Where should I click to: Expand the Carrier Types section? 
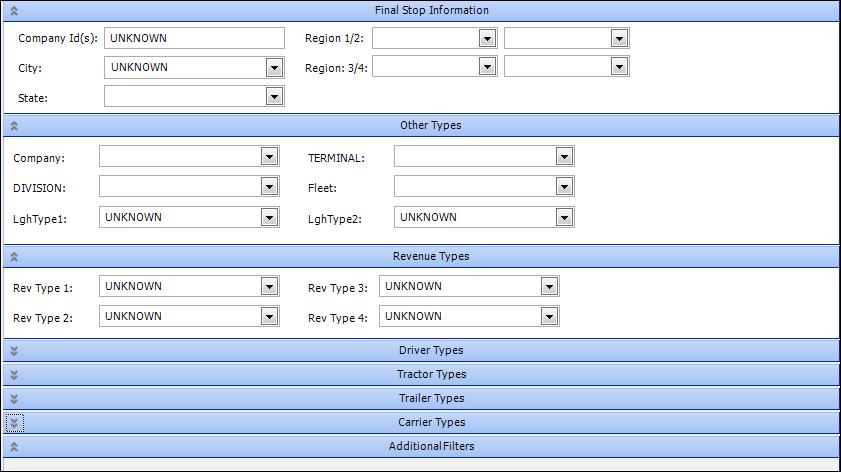[x=14, y=422]
